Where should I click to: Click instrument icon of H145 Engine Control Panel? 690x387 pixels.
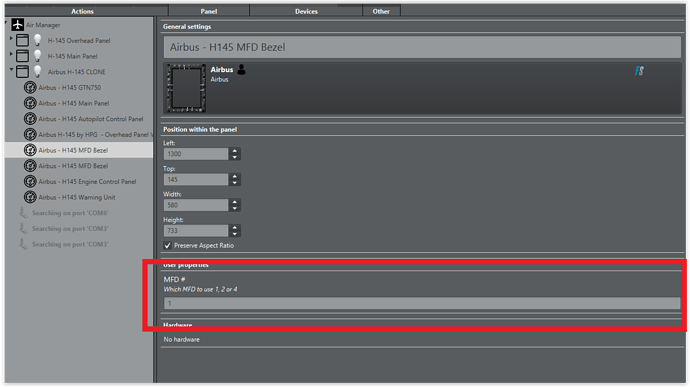point(30,181)
